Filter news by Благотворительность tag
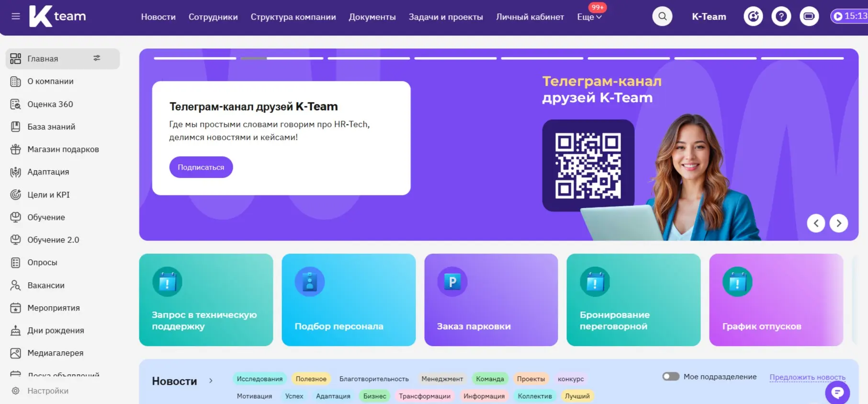 pyautogui.click(x=374, y=379)
